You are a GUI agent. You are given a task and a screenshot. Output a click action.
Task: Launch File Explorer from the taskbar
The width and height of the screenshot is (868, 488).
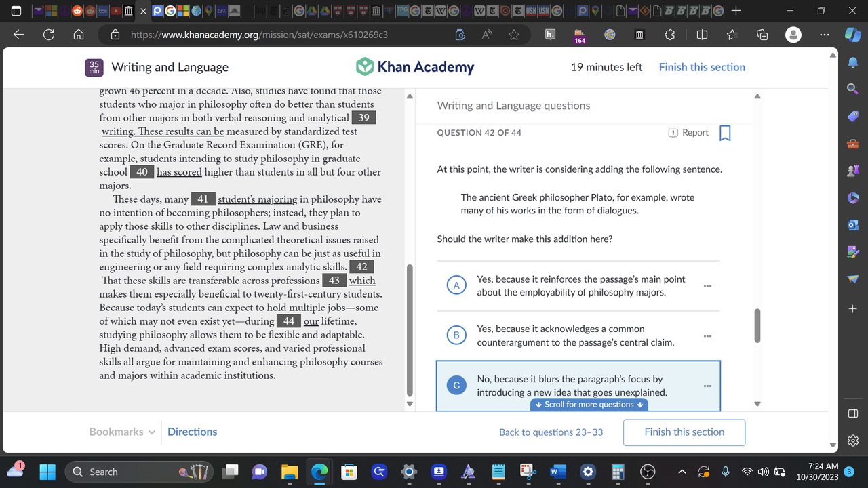[x=290, y=472]
